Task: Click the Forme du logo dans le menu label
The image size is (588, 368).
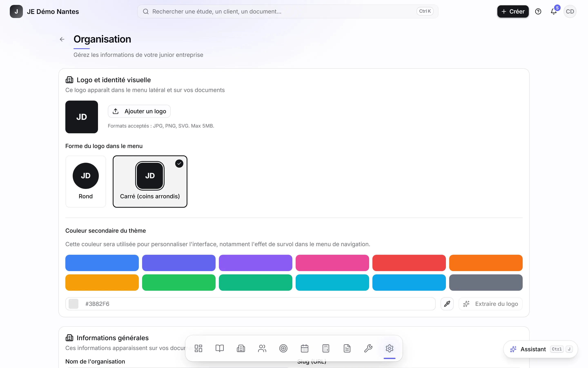Action: [104, 146]
